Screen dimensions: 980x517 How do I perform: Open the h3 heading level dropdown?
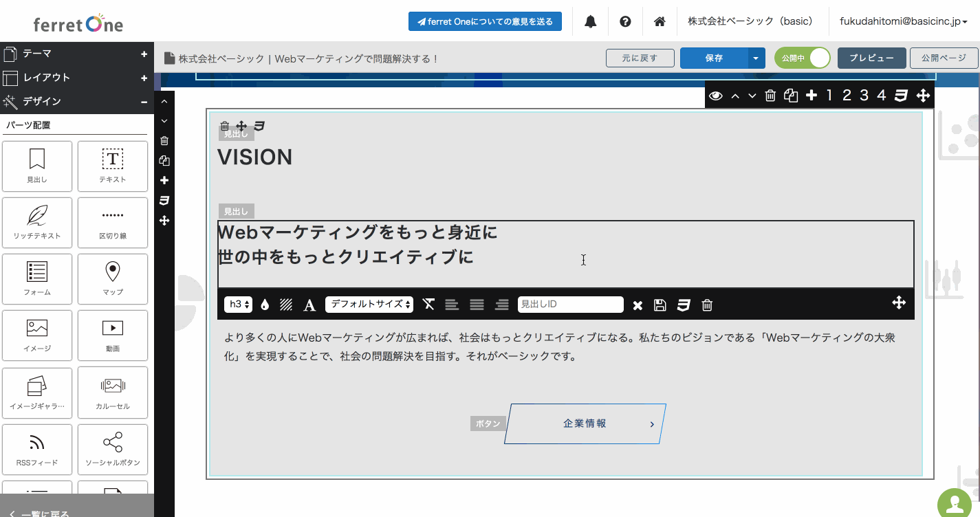click(x=239, y=305)
